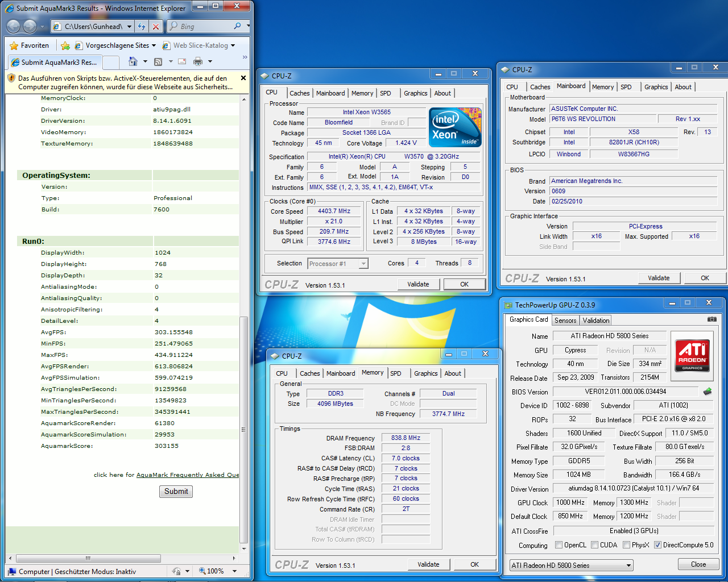Save GPU BIOS using chip icon
Viewport: 728px width, 582px height.
(x=708, y=392)
